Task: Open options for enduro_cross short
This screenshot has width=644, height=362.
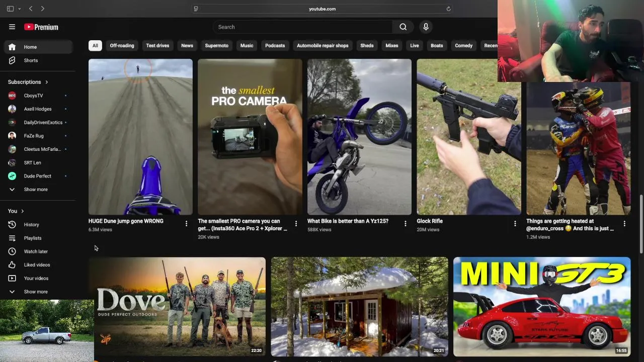Action: (x=624, y=224)
